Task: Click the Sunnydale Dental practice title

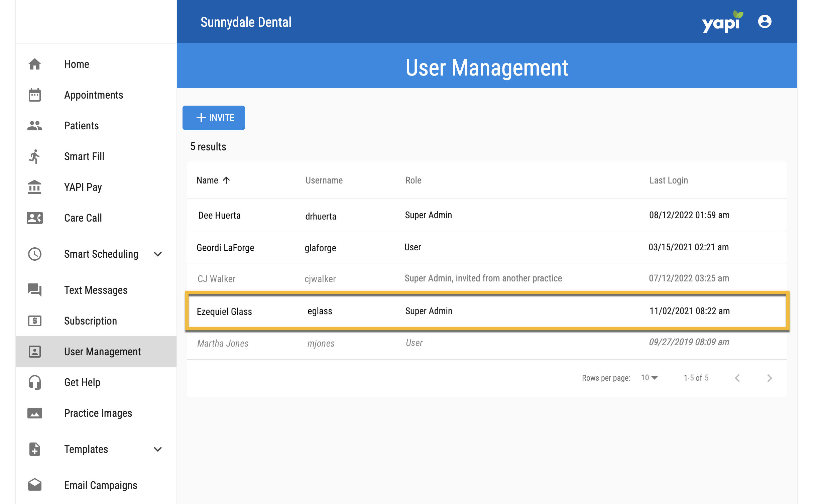Action: 246,22
